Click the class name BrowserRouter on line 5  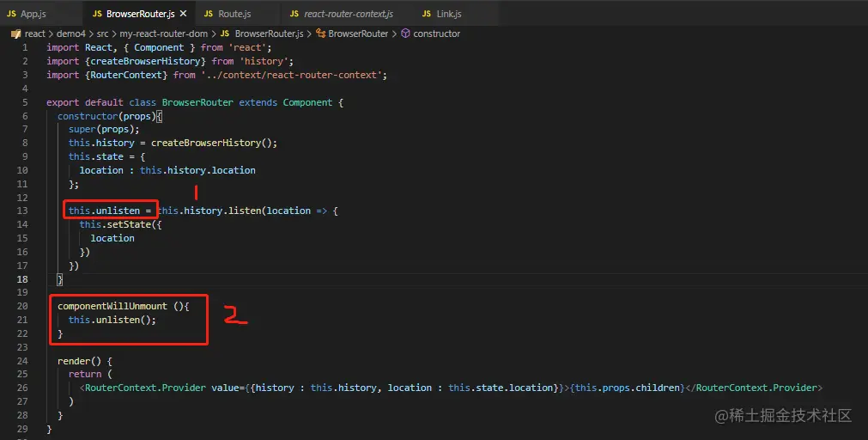click(x=197, y=102)
